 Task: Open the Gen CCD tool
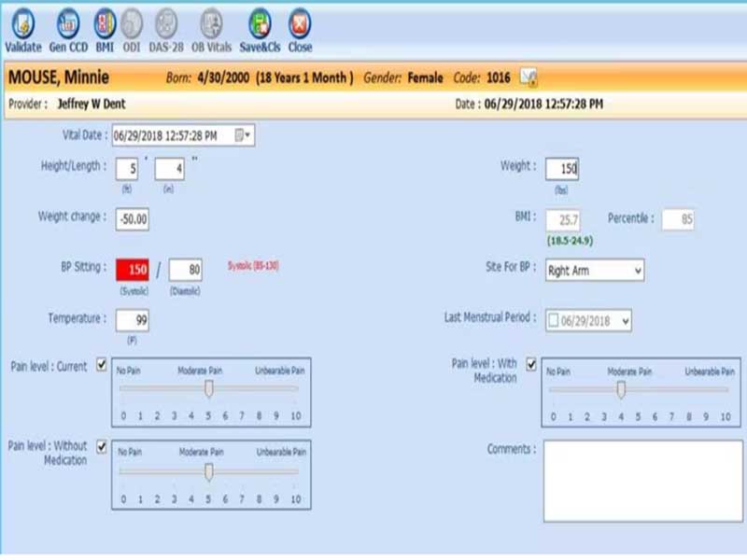tap(68, 30)
